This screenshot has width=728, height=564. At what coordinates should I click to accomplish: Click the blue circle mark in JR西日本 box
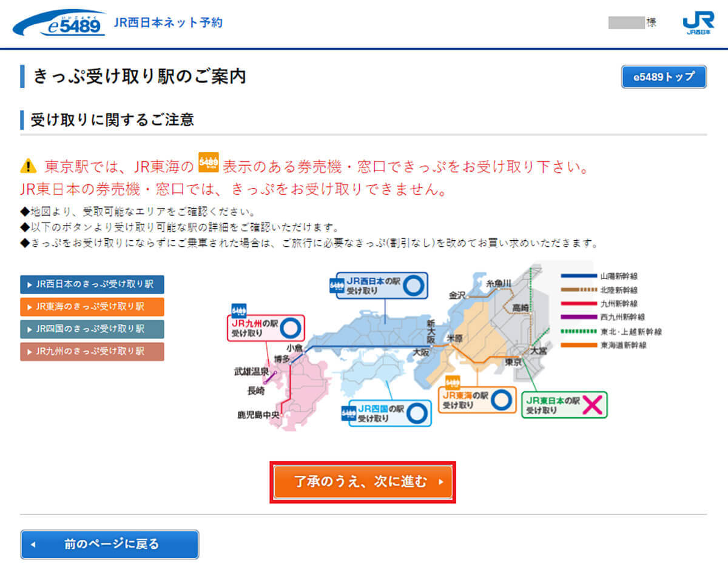coord(413,286)
